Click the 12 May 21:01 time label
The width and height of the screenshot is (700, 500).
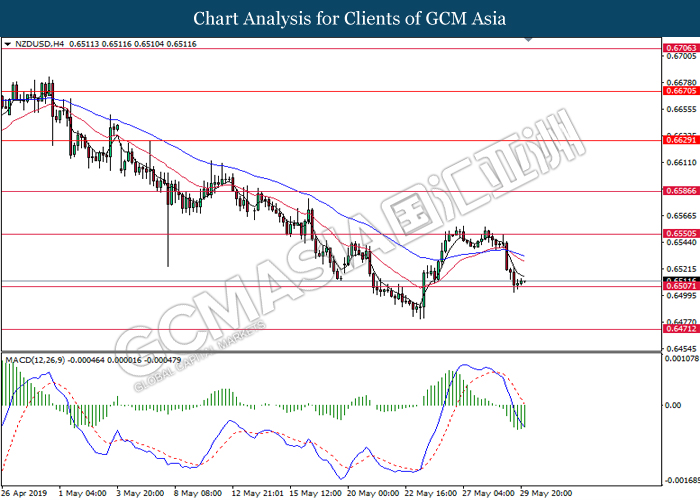258,493
